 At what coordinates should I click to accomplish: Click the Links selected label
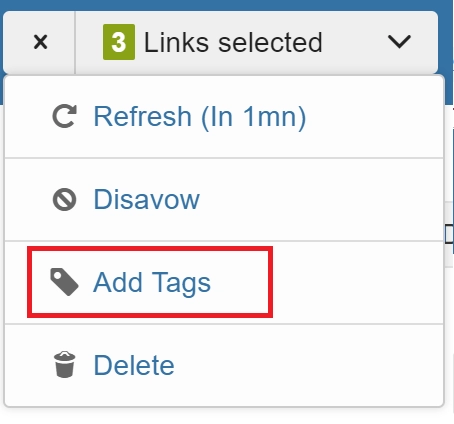[233, 42]
